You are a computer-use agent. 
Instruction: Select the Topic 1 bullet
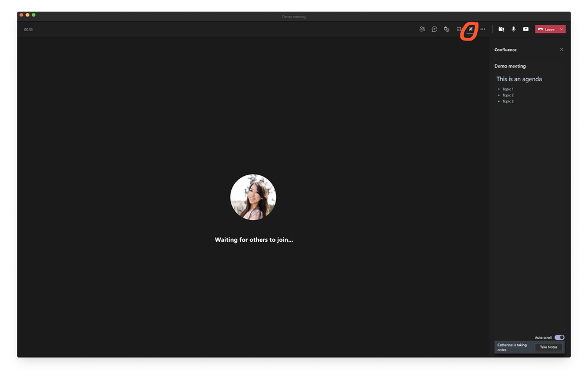pyautogui.click(x=508, y=89)
